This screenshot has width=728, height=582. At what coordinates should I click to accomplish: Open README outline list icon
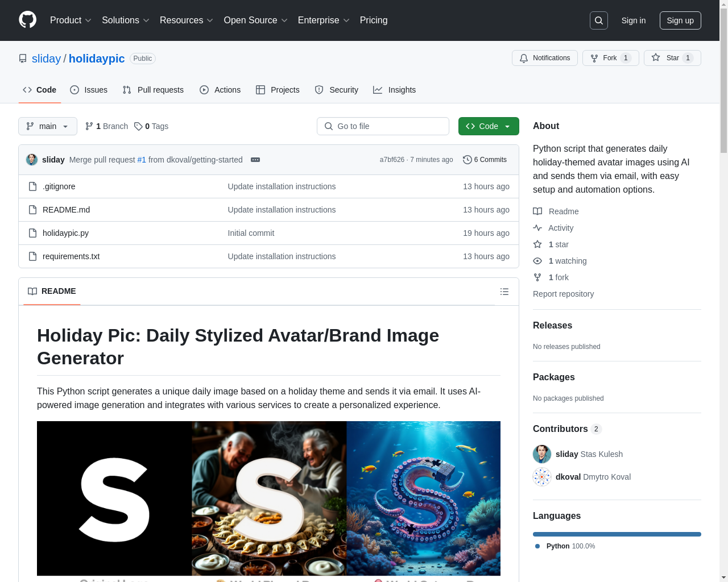click(504, 292)
